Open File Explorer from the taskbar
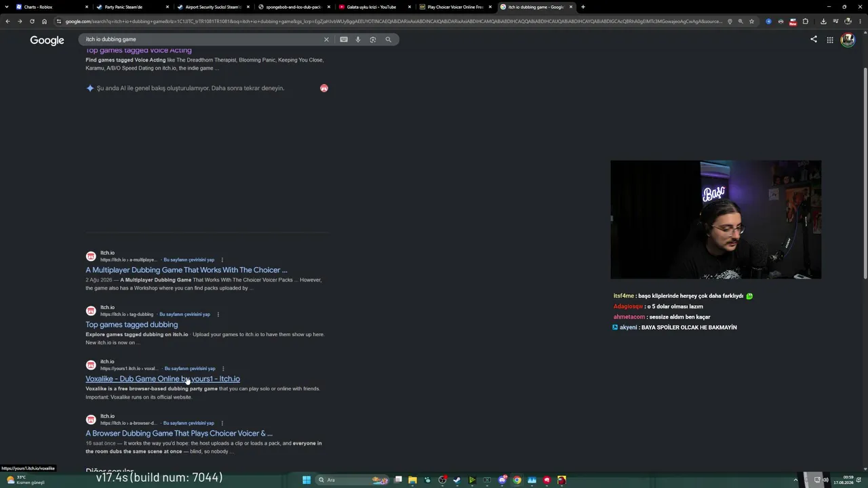 (412, 480)
